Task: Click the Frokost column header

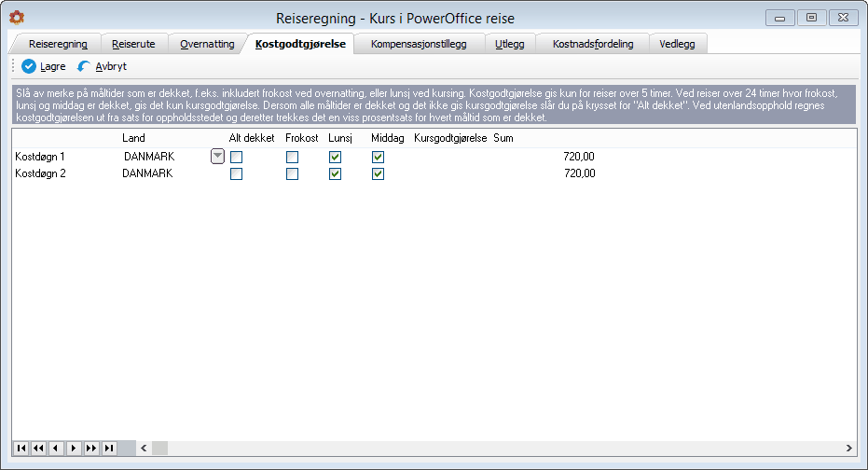Action: pyautogui.click(x=302, y=138)
